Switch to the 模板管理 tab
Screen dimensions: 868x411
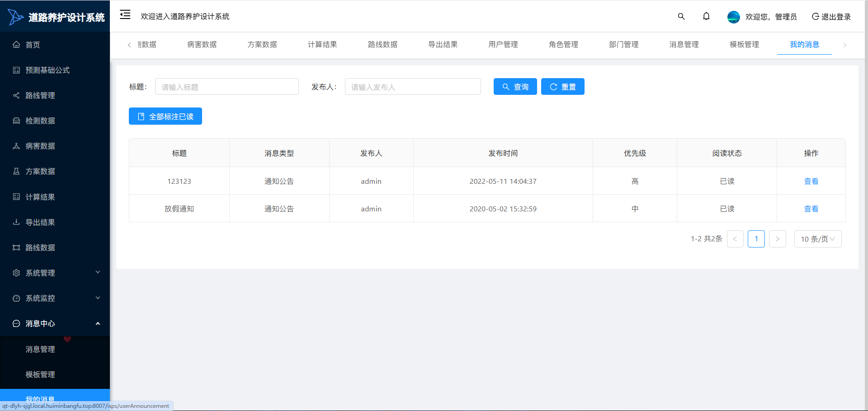pyautogui.click(x=744, y=44)
